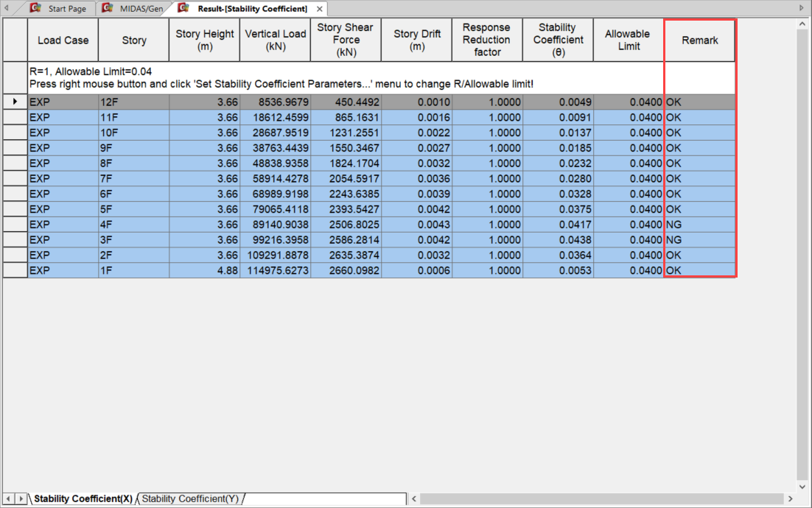Image resolution: width=812 pixels, height=508 pixels.
Task: Close the Result-[Stability Coefficient] tab
Action: tap(319, 9)
